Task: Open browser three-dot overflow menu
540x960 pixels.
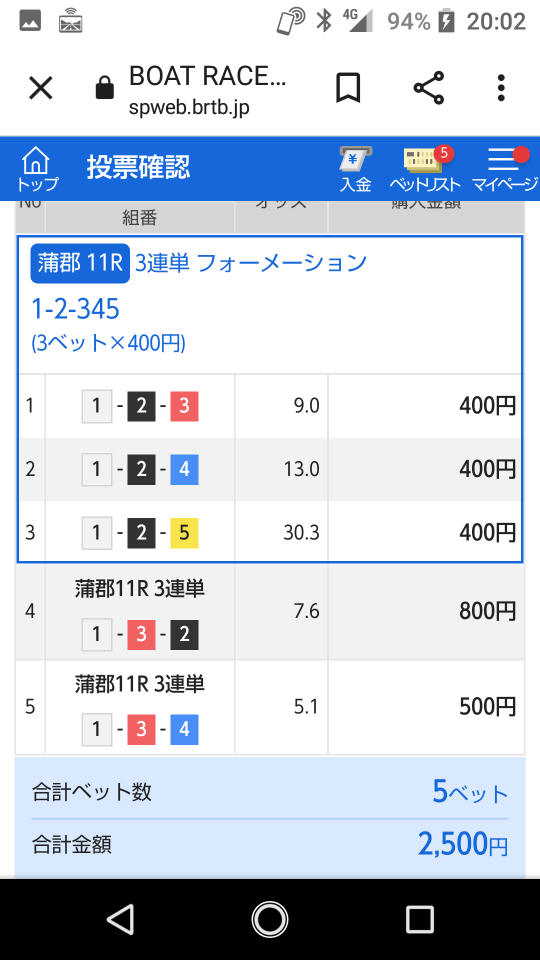Action: [501, 88]
